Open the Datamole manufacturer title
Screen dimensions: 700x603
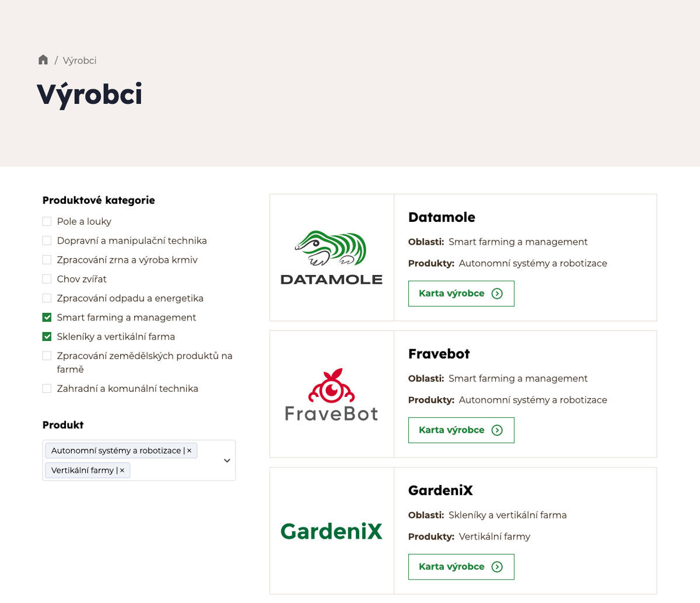pos(442,217)
